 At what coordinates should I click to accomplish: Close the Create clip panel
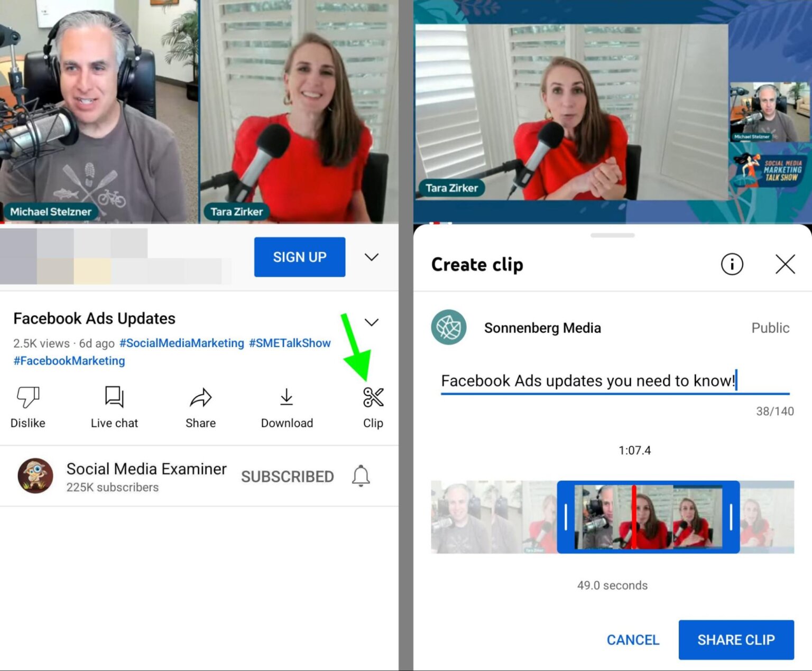785,265
